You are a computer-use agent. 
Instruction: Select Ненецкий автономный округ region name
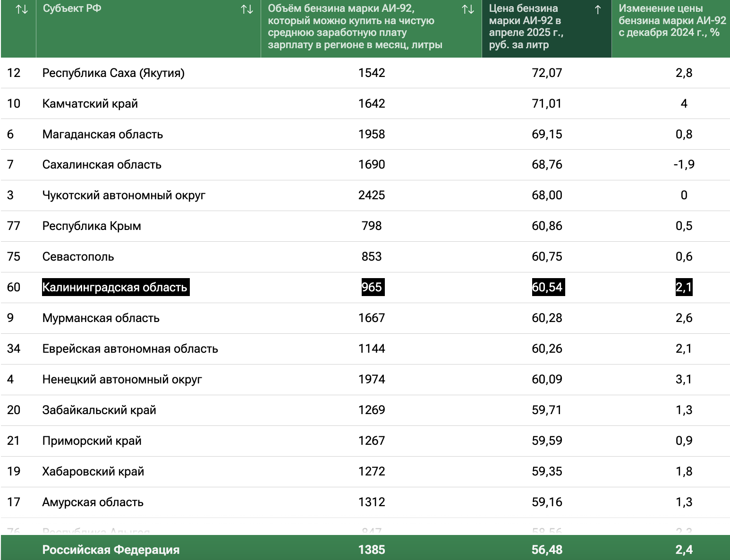122,380
